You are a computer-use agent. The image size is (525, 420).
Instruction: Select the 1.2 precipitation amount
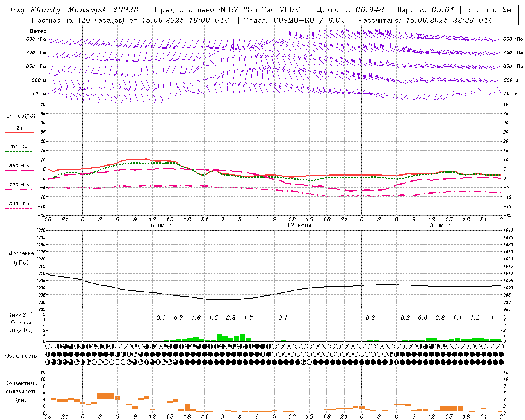click(x=475, y=317)
